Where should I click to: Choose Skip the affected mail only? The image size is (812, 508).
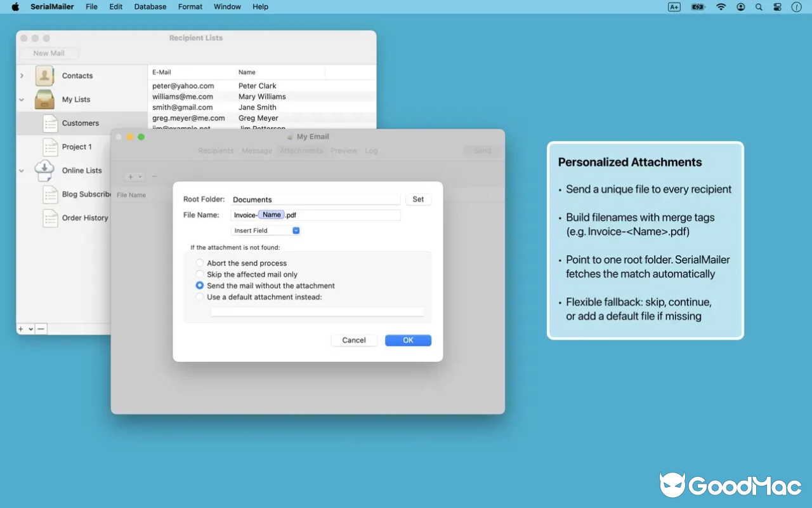(199, 274)
